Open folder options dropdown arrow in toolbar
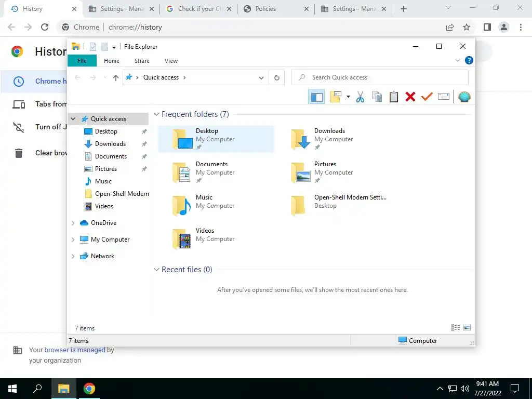The image size is (532, 399). point(348,97)
